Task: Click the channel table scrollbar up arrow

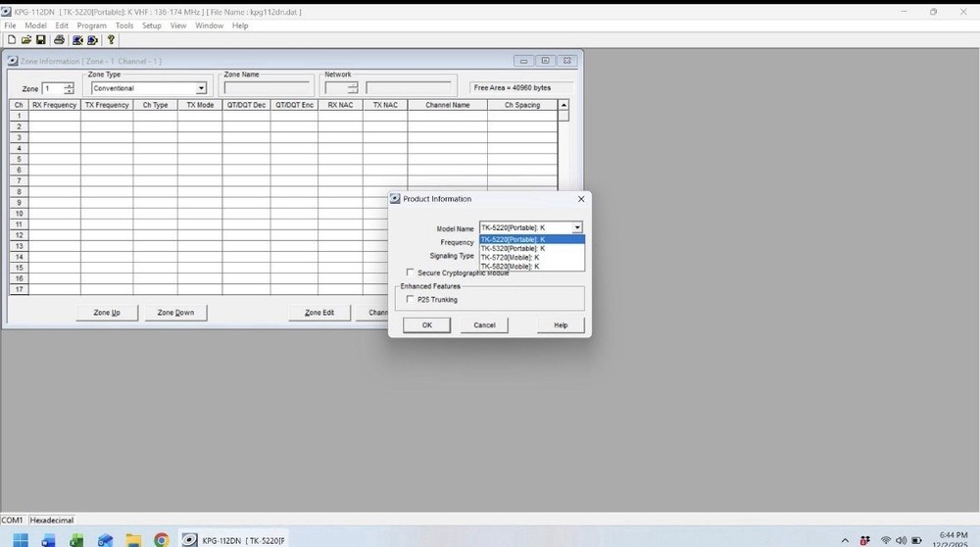Action: [x=563, y=105]
